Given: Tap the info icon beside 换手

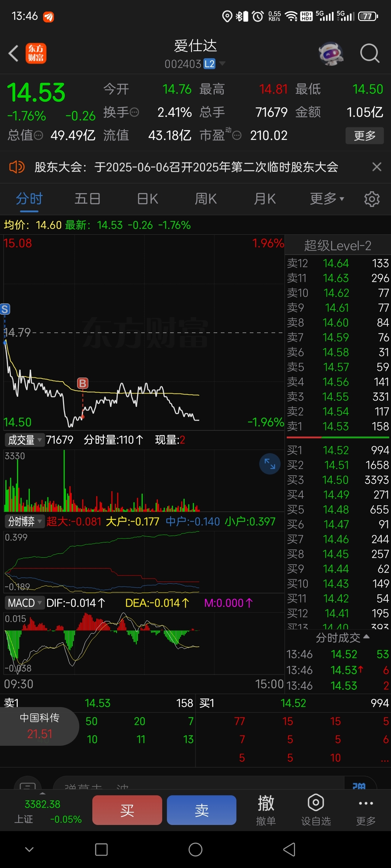Looking at the screenshot, I should click(134, 112).
